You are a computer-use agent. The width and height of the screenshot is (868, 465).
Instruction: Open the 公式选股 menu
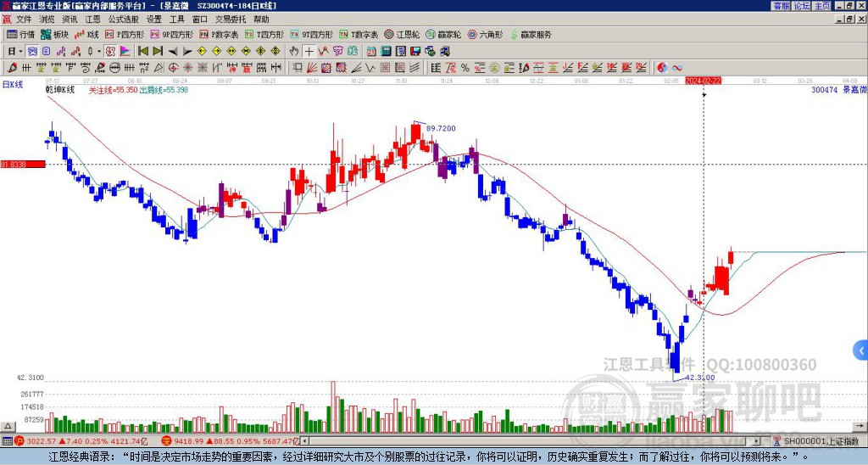124,20
